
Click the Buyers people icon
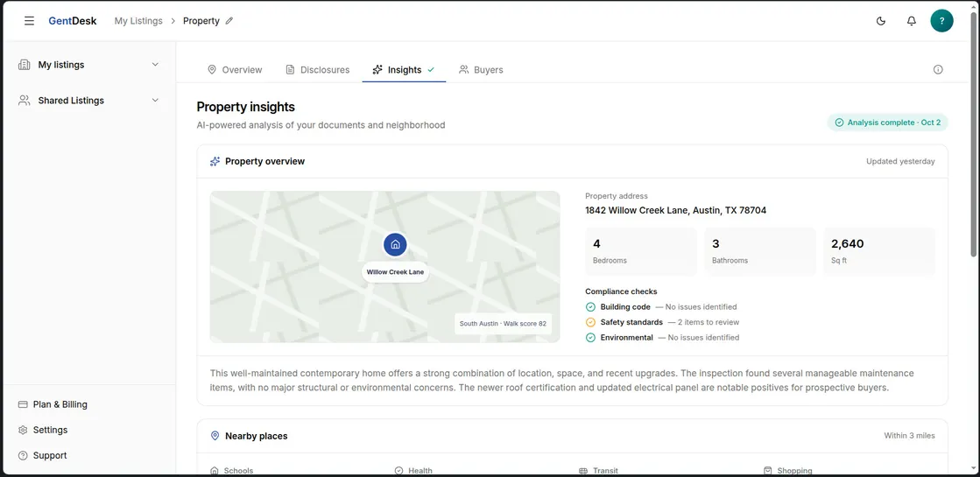464,70
